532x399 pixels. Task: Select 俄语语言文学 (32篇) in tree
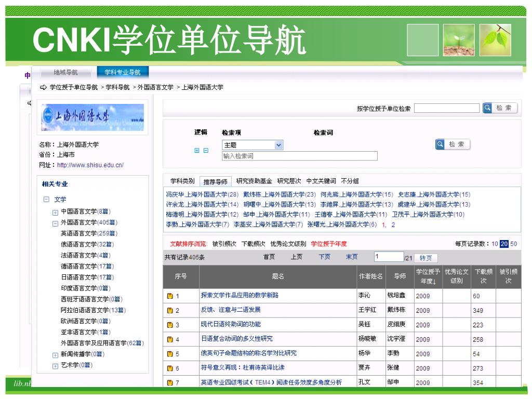[x=87, y=244]
